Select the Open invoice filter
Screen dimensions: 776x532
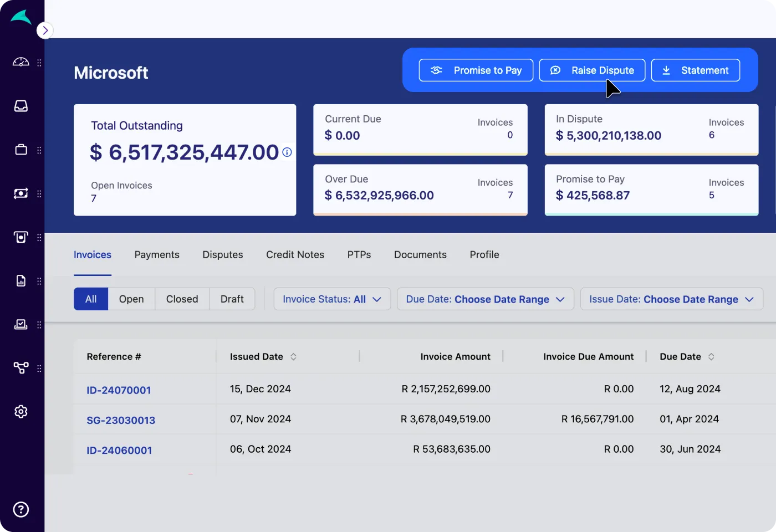131,299
